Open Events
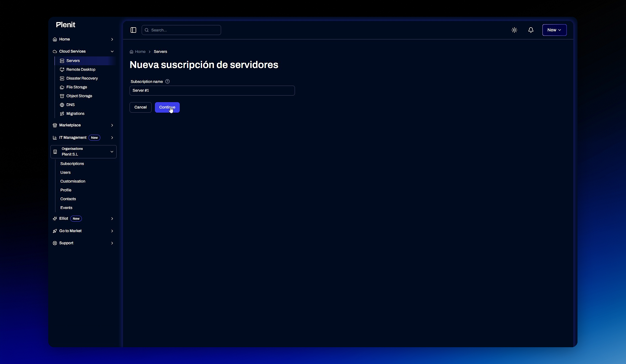The image size is (626, 364). (x=66, y=208)
